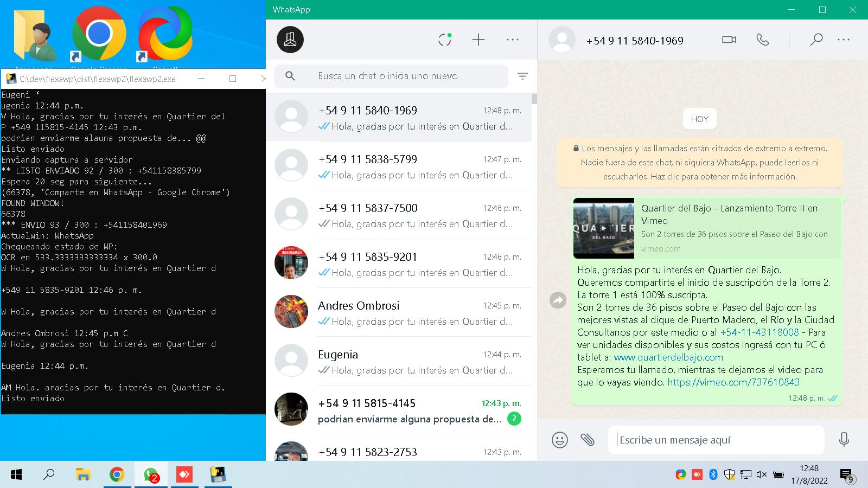The image size is (868, 488).
Task: Click the message input box
Action: click(x=716, y=440)
